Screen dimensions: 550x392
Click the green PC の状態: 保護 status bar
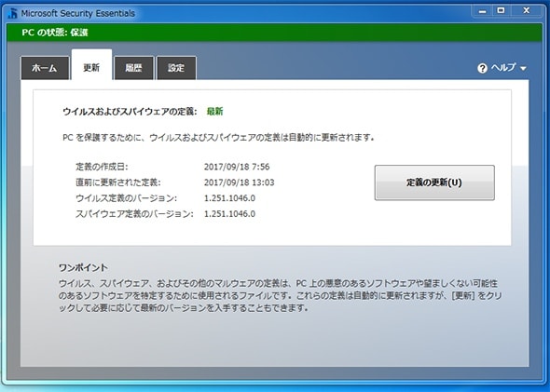(x=275, y=33)
